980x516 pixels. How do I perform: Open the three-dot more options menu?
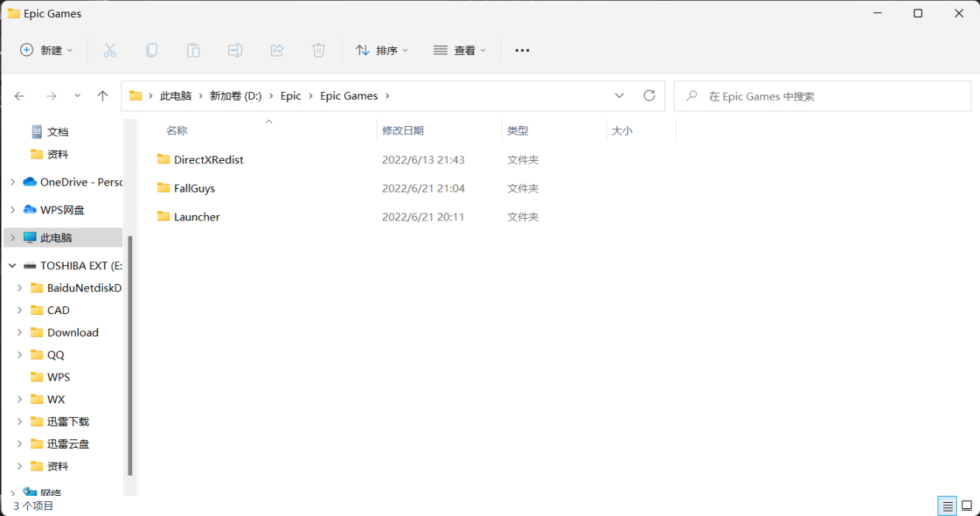522,50
